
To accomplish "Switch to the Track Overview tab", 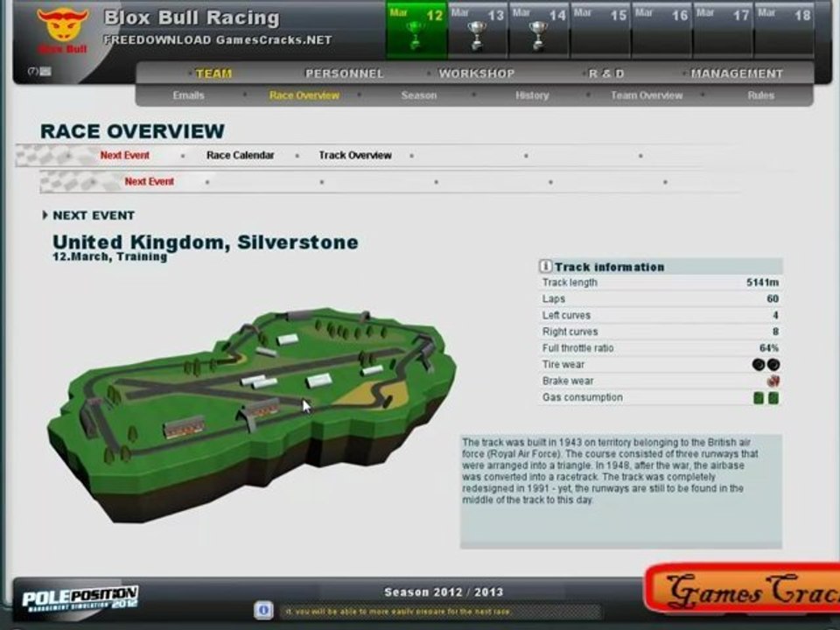I will (355, 156).
